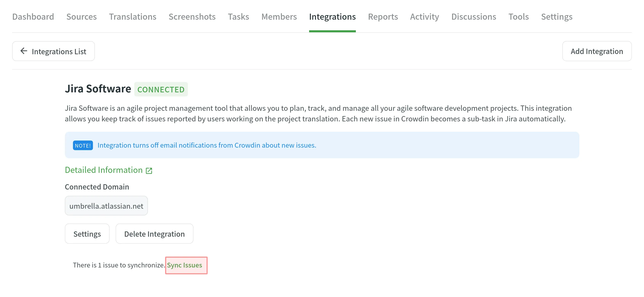644x297 pixels.
Task: Click the active Integrations tab
Action: (x=332, y=17)
